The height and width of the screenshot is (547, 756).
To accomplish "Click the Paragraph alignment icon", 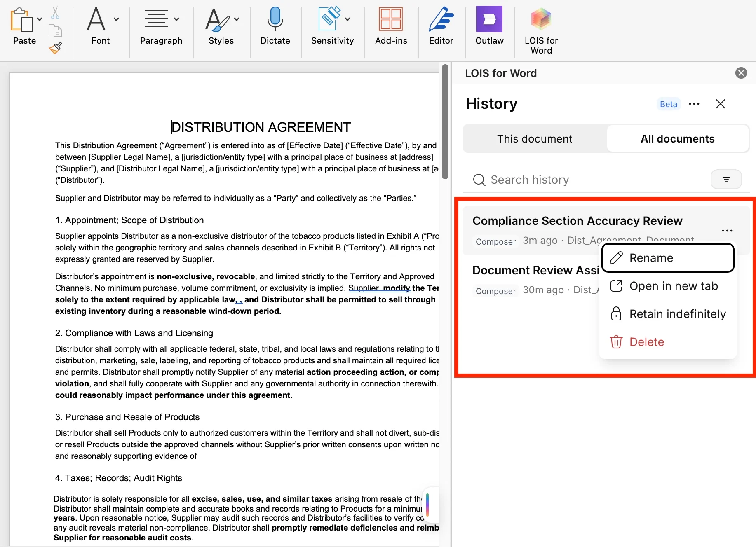I will click(x=156, y=19).
